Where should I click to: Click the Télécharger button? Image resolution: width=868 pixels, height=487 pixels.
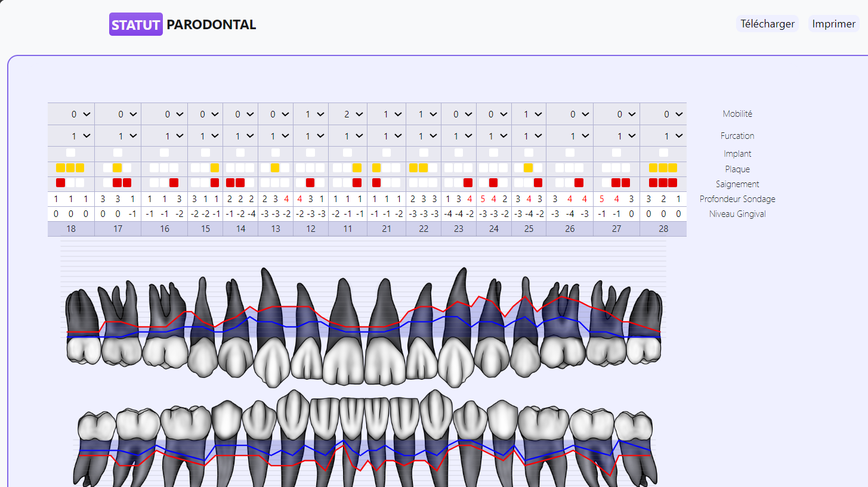point(767,24)
